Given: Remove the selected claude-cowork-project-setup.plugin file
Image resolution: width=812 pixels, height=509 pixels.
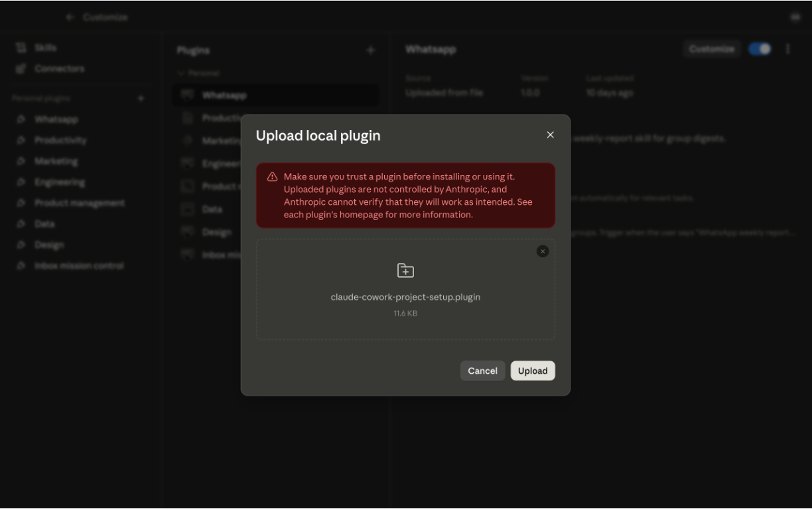Looking at the screenshot, I should pyautogui.click(x=543, y=251).
